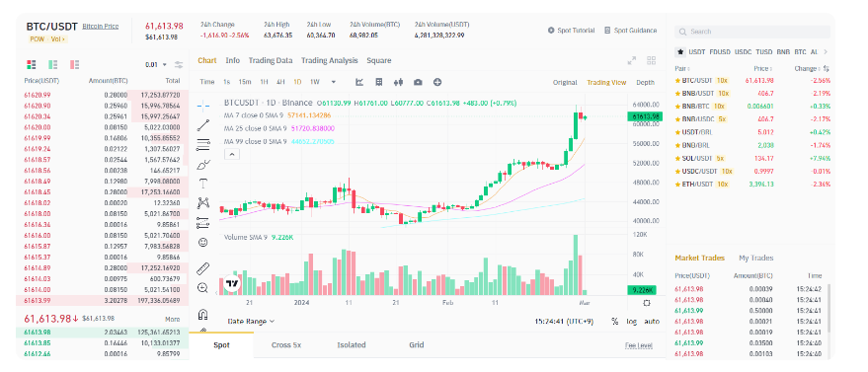The height and width of the screenshot is (372, 868).
Task: Expand the Date Range dropdown
Action: point(251,321)
